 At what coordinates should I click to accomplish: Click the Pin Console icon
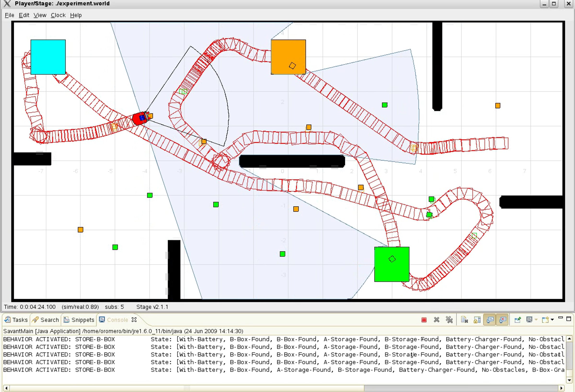point(517,320)
